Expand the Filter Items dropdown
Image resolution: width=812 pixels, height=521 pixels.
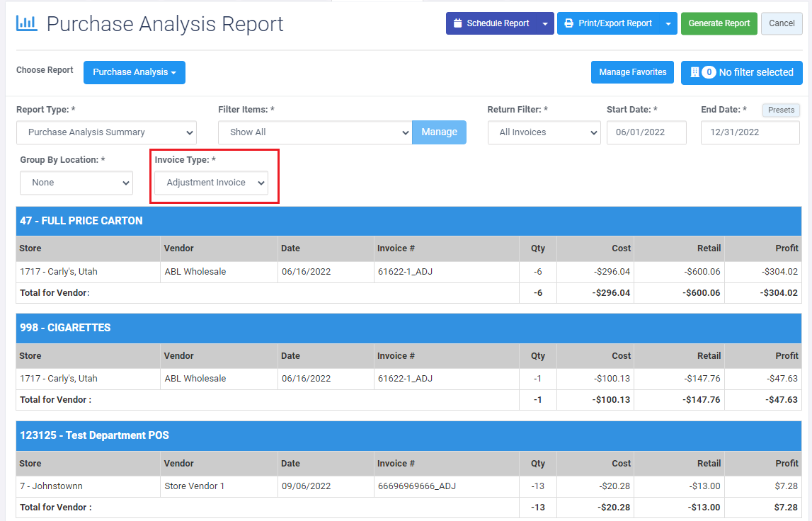point(315,132)
